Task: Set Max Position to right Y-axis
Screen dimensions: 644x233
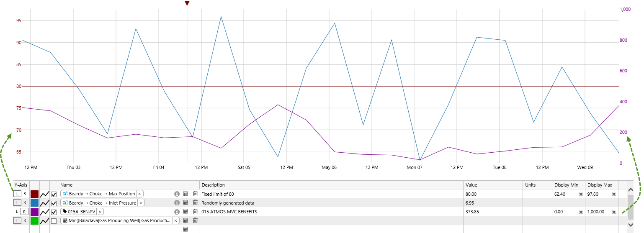Action: (x=24, y=194)
